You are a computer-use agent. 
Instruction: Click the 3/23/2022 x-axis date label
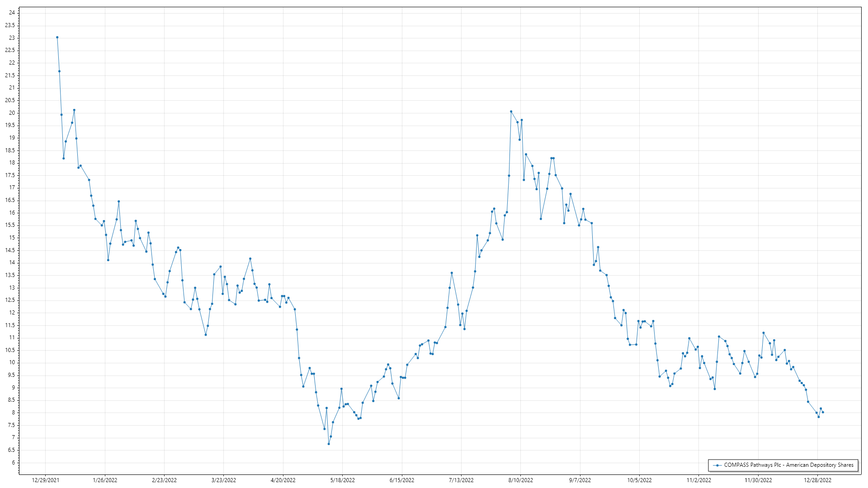click(224, 480)
